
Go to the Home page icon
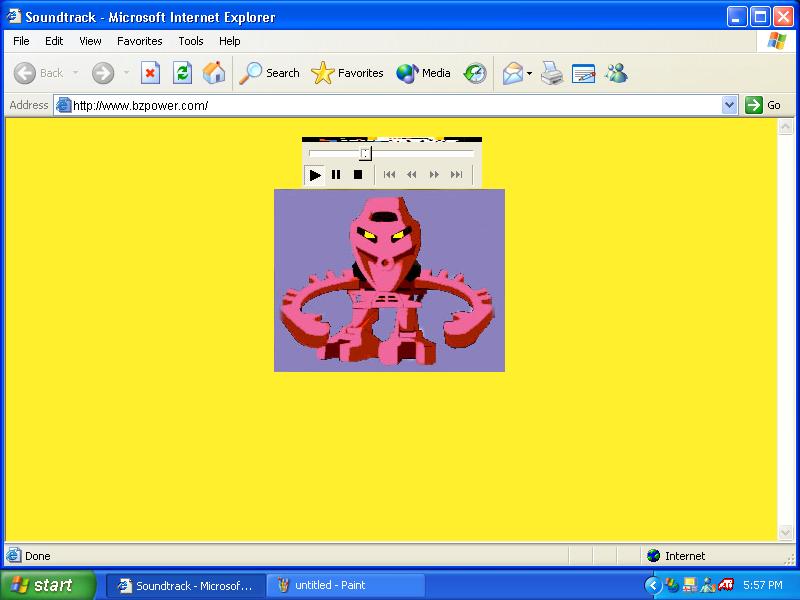[x=214, y=73]
